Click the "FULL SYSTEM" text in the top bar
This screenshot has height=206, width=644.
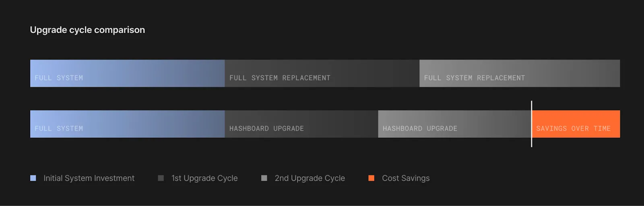[59, 78]
